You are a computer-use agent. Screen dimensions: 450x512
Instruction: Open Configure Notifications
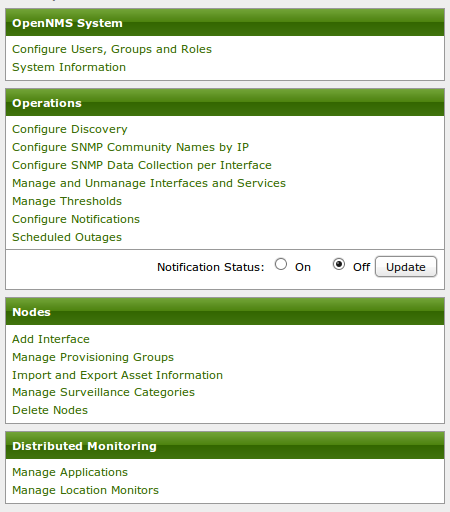[76, 219]
